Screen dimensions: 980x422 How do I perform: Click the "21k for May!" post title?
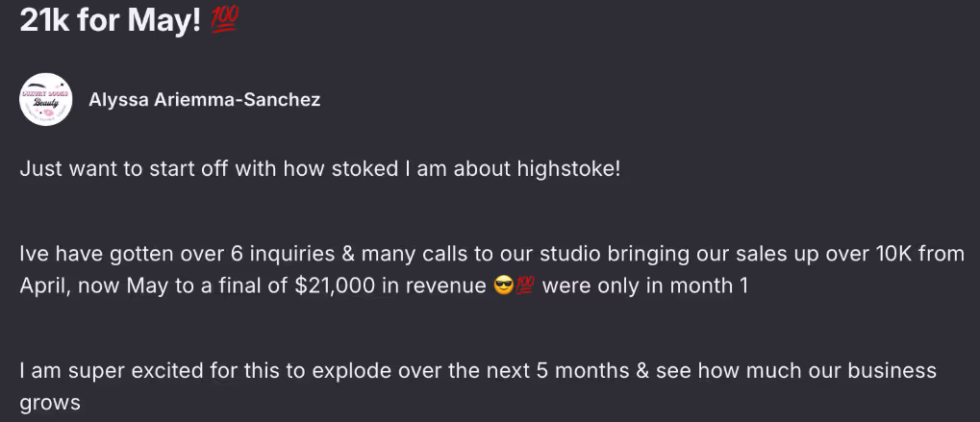coord(110,23)
